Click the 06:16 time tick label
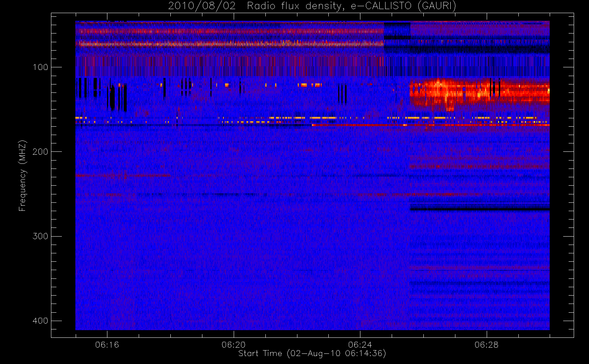This screenshot has height=364, width=589. (107, 345)
